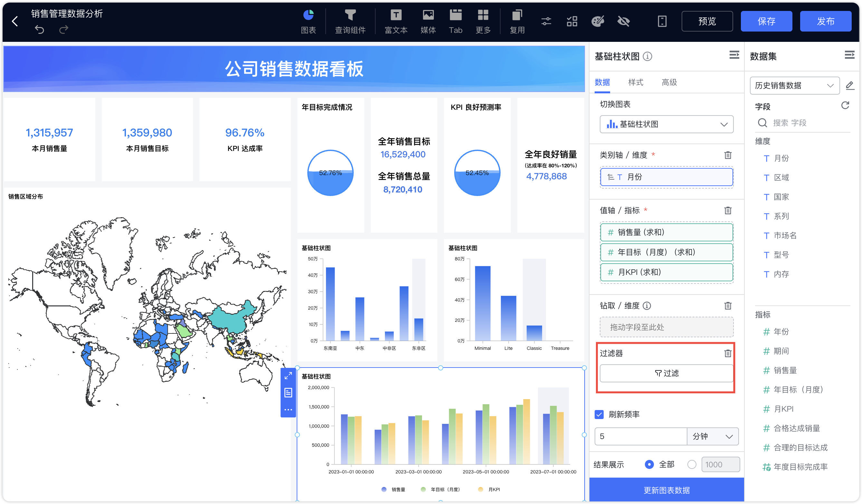The width and height of the screenshot is (862, 504).
Task: Switch to mobile layout icon
Action: click(x=662, y=21)
